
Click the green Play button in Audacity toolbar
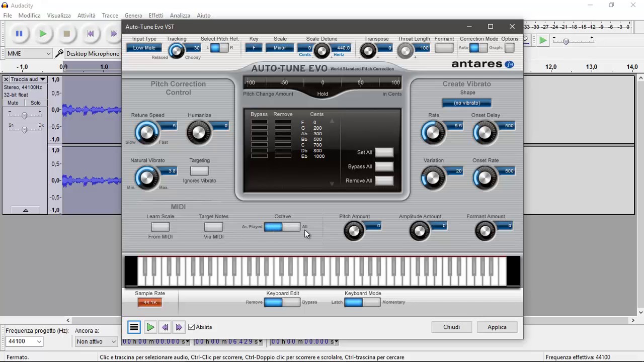[43, 34]
